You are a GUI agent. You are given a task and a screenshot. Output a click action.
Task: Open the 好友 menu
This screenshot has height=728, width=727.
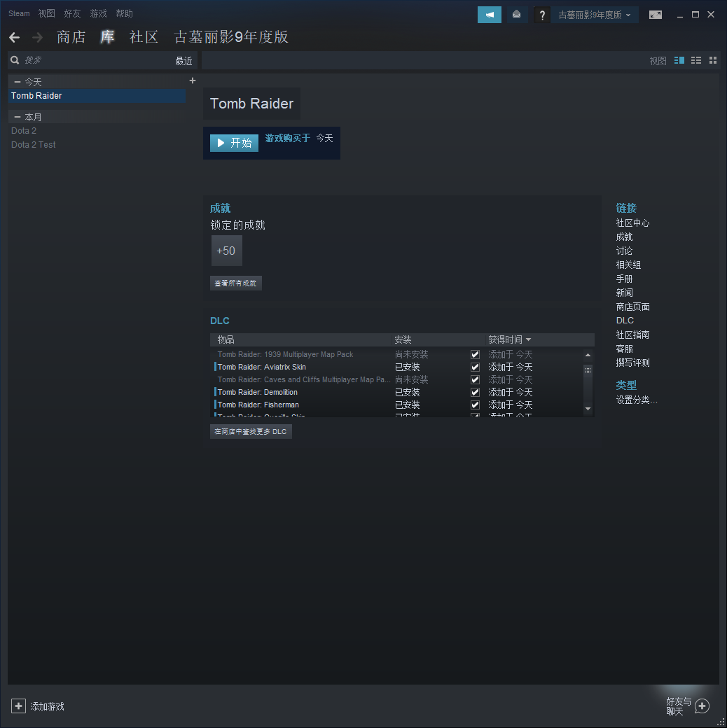click(x=72, y=13)
